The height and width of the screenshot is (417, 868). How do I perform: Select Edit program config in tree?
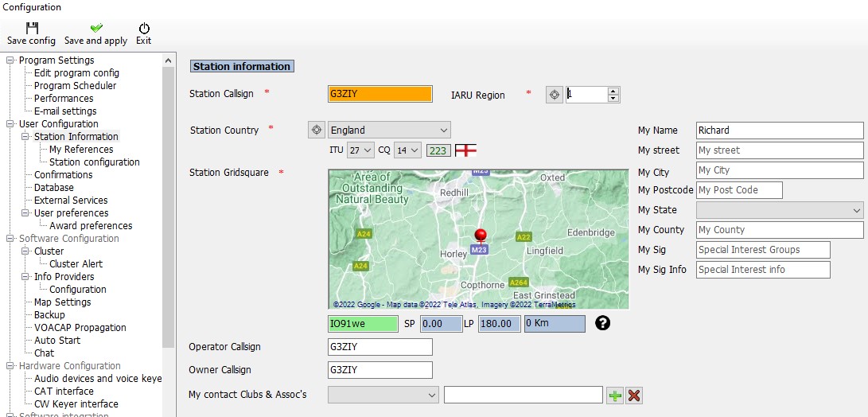tap(76, 72)
